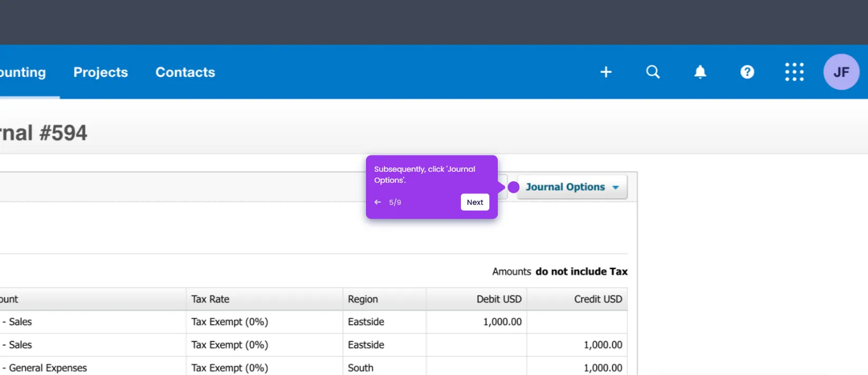Expand the Journal Options dropdown
The image size is (868, 375).
point(572,187)
